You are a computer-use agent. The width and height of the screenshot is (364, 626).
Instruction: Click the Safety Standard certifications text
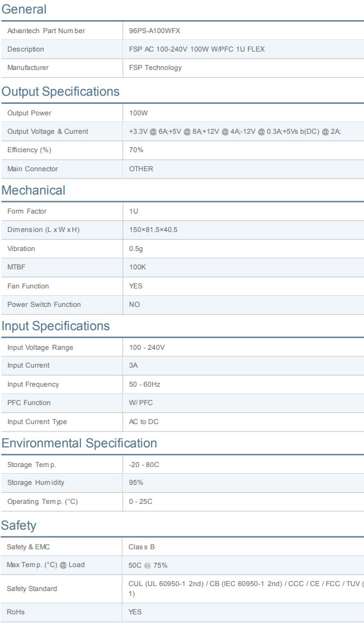pos(246,589)
